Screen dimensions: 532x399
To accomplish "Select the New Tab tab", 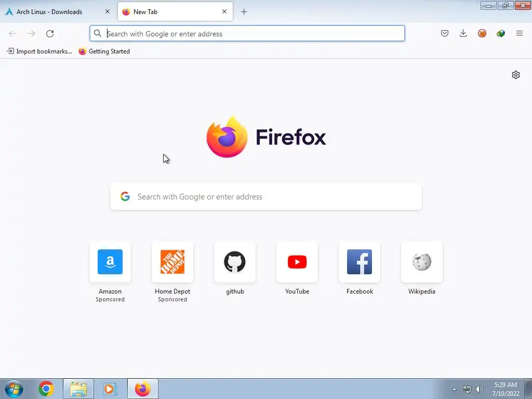I will click(175, 11).
